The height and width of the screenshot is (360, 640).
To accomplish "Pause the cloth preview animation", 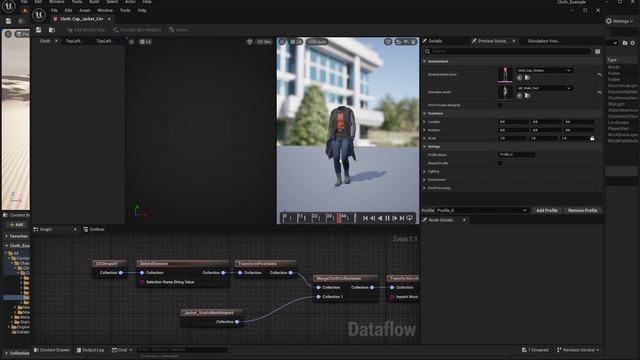I will click(387, 218).
